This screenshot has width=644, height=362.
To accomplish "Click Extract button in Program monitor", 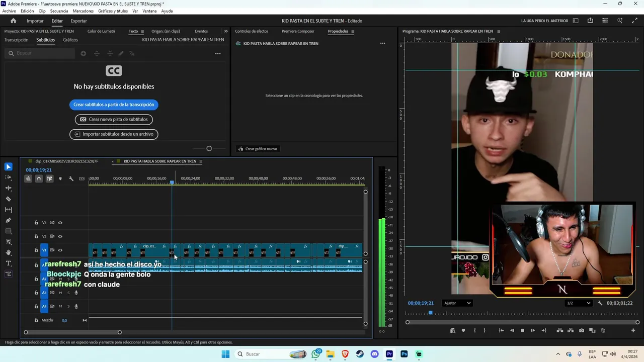I will pos(571,330).
